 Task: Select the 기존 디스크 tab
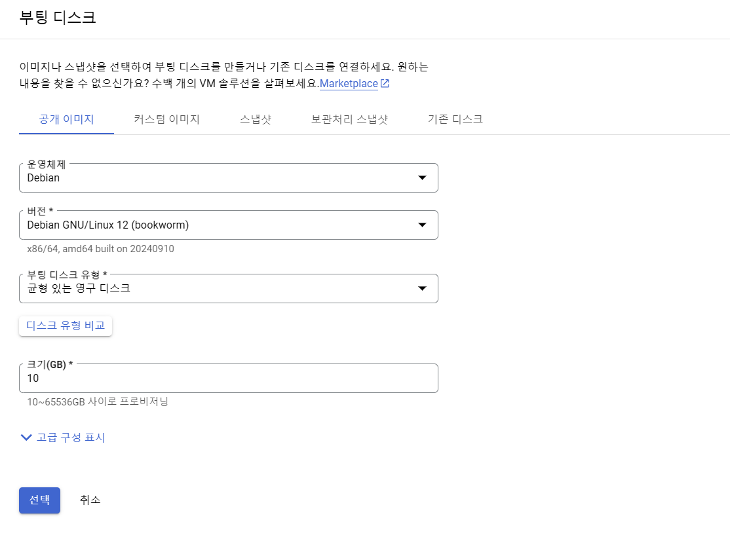point(455,119)
